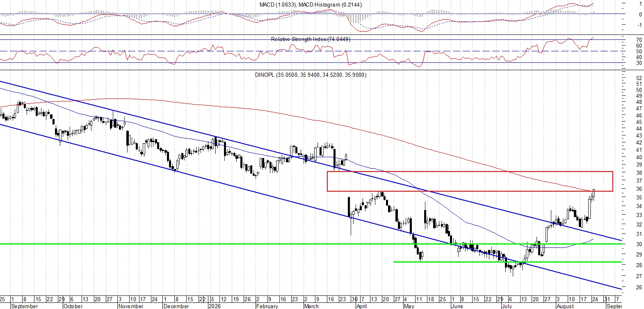Click the -1 value on MACD axis

[x=639, y=25]
